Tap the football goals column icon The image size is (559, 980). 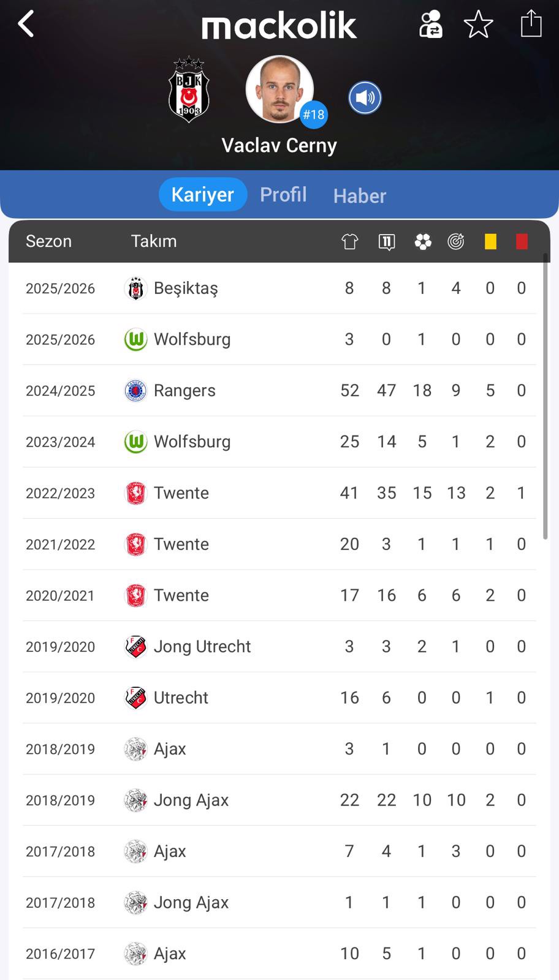(422, 242)
